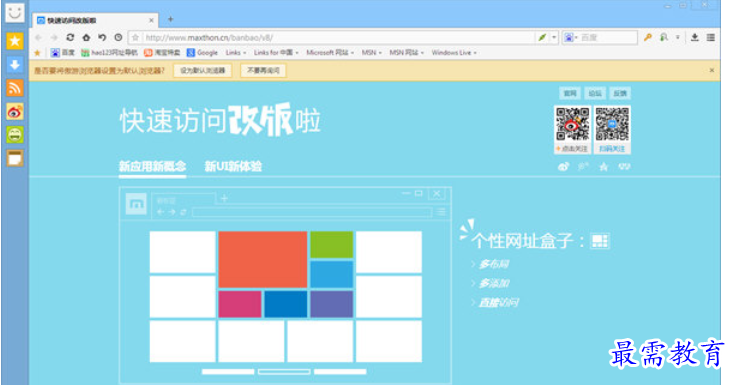Open a new tab with plus button
Screen dimensions: 733x385
pyautogui.click(x=170, y=19)
